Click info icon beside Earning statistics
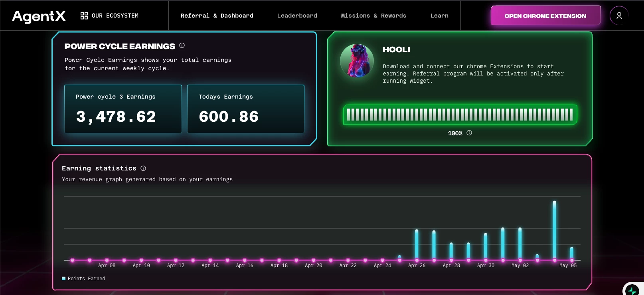 tap(143, 168)
